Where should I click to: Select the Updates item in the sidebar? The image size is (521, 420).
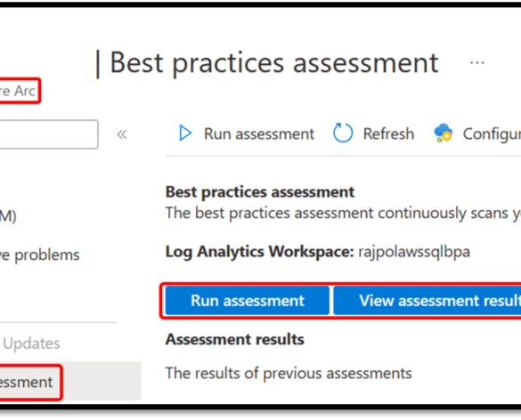coord(31,343)
